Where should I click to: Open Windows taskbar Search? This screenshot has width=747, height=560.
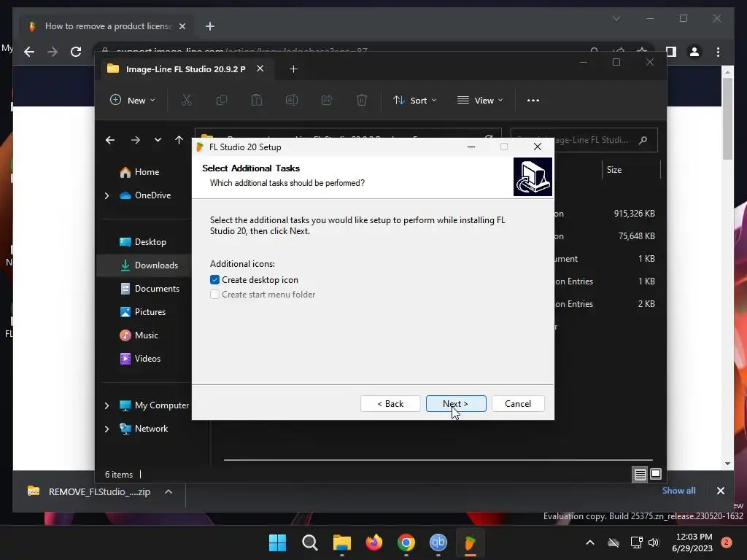[x=309, y=542]
